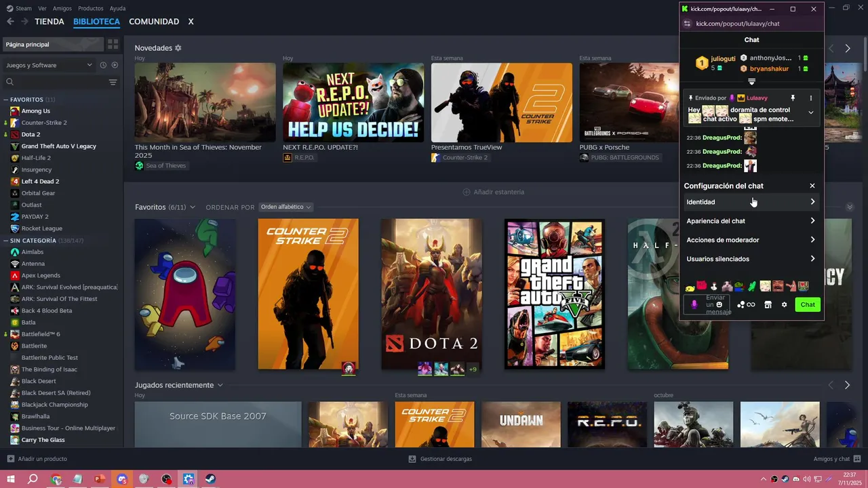868x488 pixels.
Task: Click Añadir estantería
Action: tap(493, 192)
